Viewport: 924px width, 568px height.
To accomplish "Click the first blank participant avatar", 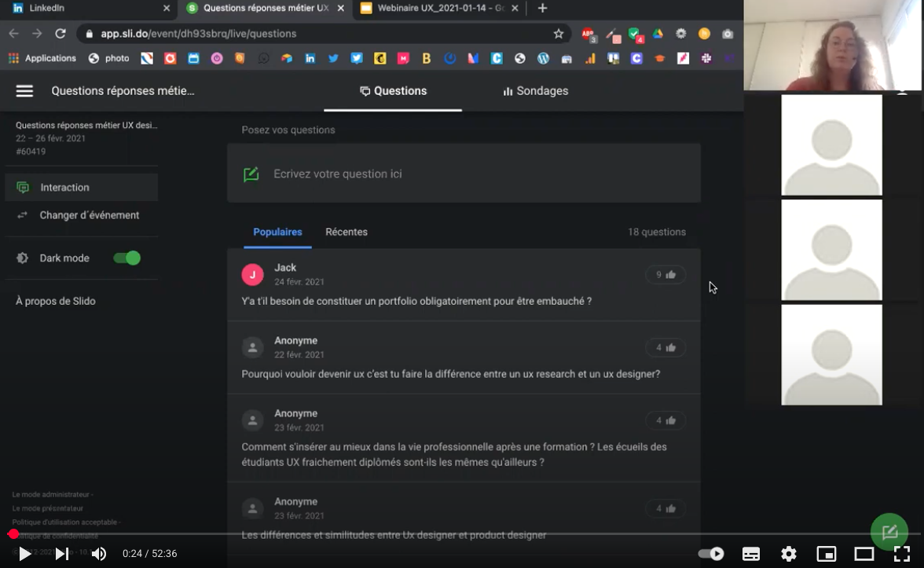I will tap(831, 145).
